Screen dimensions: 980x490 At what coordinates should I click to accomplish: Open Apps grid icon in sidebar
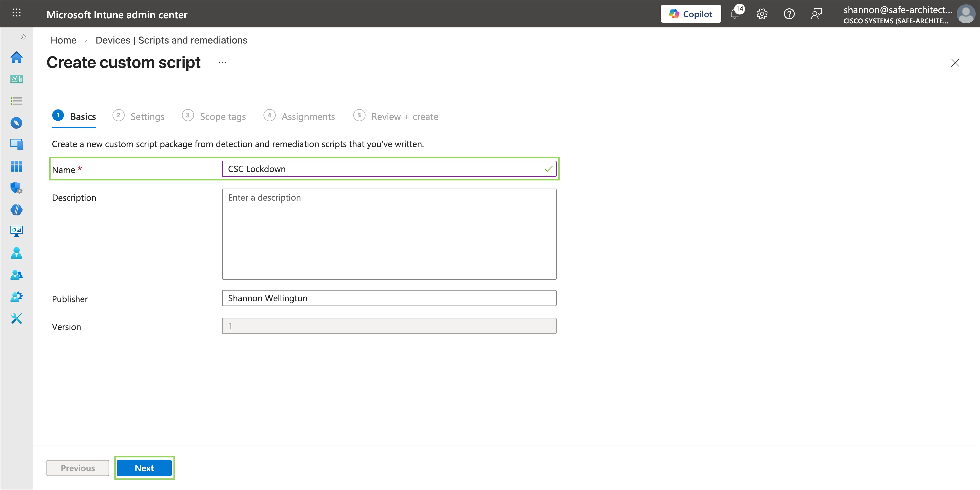[16, 166]
